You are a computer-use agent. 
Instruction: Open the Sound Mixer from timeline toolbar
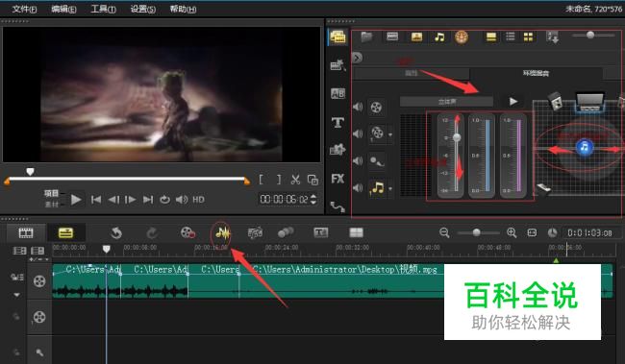tap(223, 233)
